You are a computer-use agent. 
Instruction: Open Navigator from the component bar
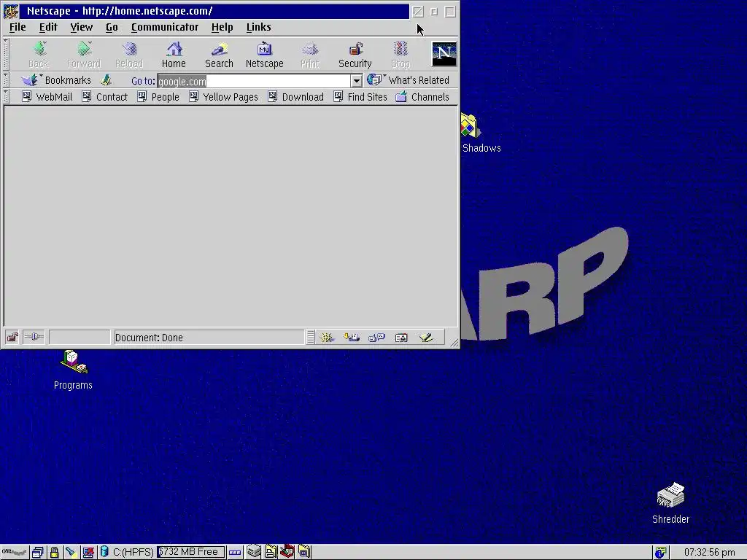coord(327,338)
